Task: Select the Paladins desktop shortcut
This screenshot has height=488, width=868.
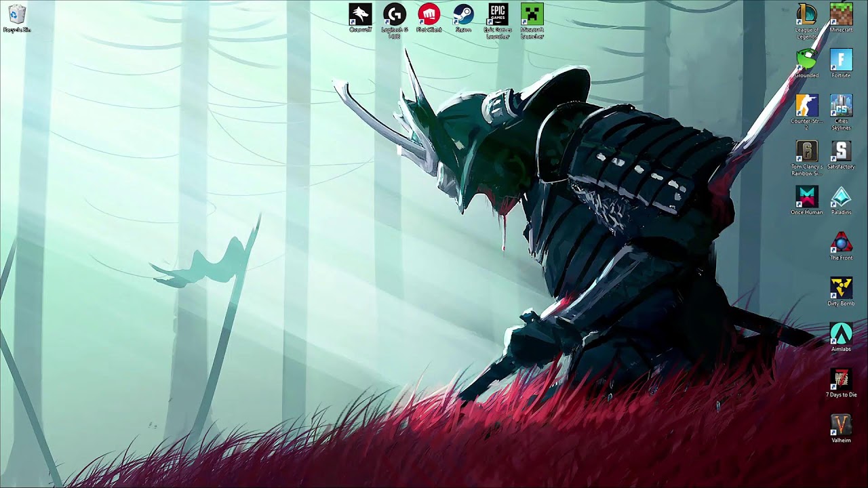Action: [x=841, y=197]
